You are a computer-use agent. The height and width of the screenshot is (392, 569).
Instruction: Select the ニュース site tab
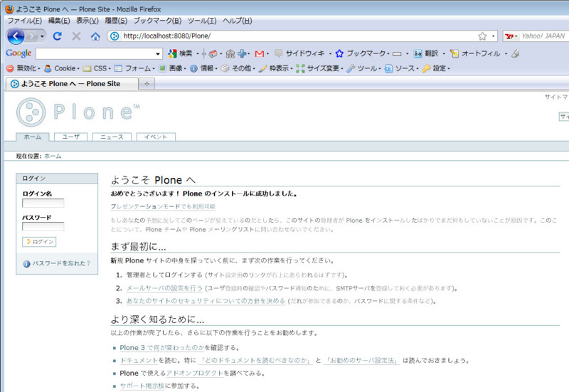[112, 137]
